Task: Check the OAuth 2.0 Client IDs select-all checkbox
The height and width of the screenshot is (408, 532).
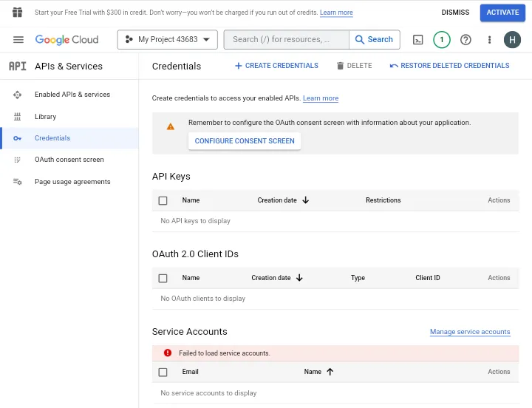Action: click(x=163, y=279)
